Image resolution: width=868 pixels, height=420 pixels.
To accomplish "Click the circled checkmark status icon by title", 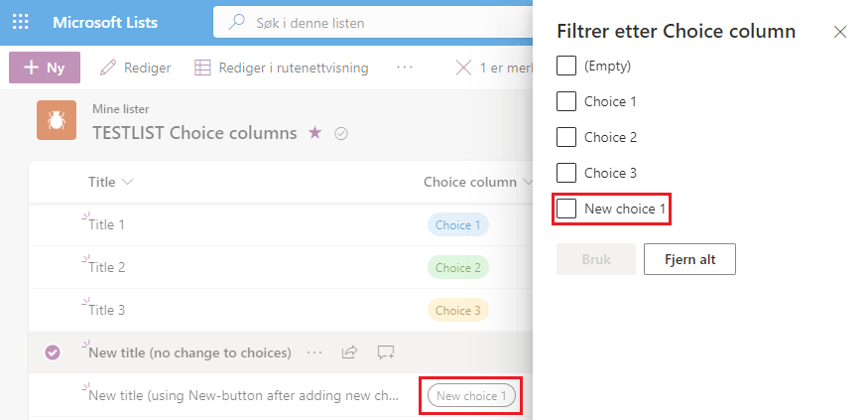I will click(x=341, y=133).
